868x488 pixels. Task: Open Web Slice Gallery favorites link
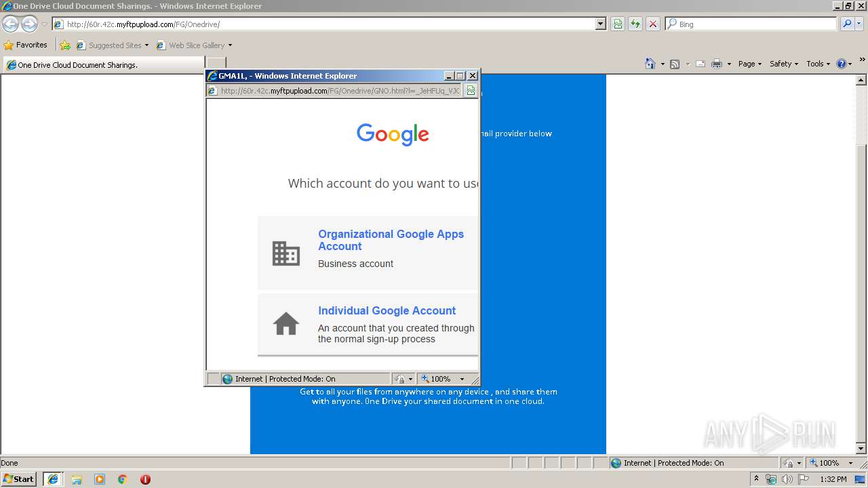tap(191, 45)
